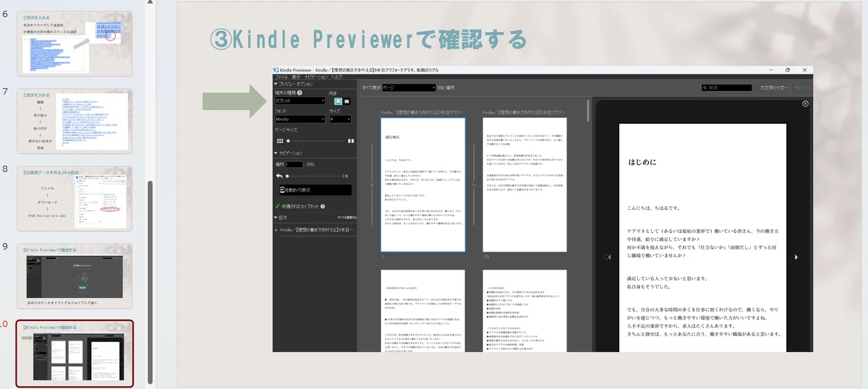The height and width of the screenshot is (389, 868).
Task: Open the タブレット device type dropdown
Action: click(300, 101)
